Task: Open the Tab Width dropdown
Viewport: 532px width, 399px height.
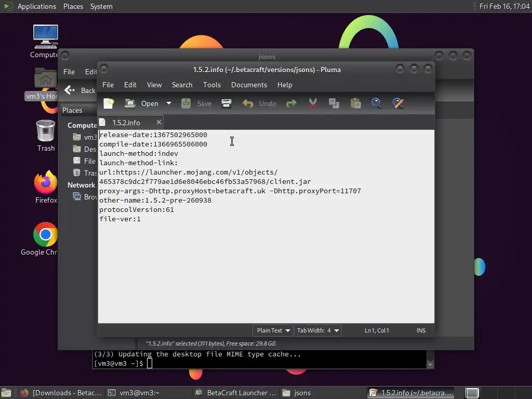Action: 317,330
